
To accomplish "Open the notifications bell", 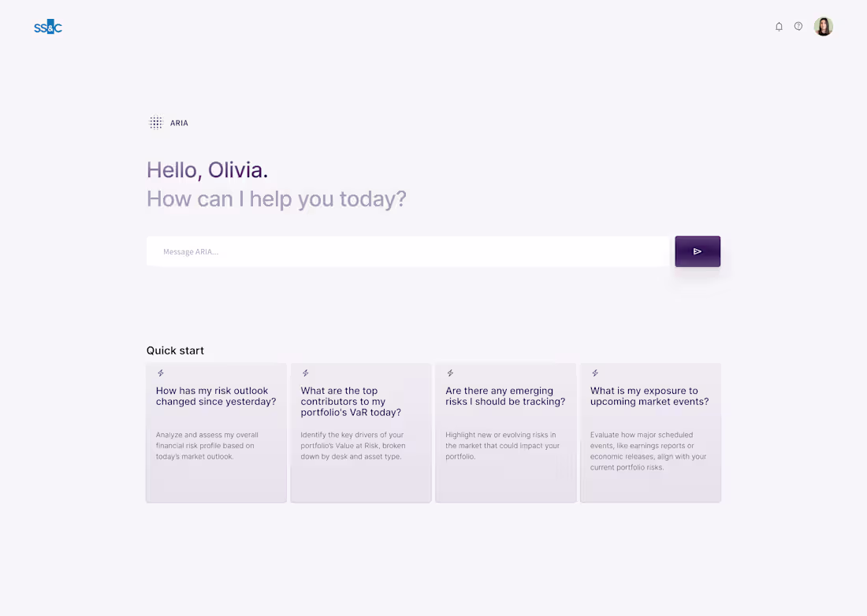I will tap(779, 27).
